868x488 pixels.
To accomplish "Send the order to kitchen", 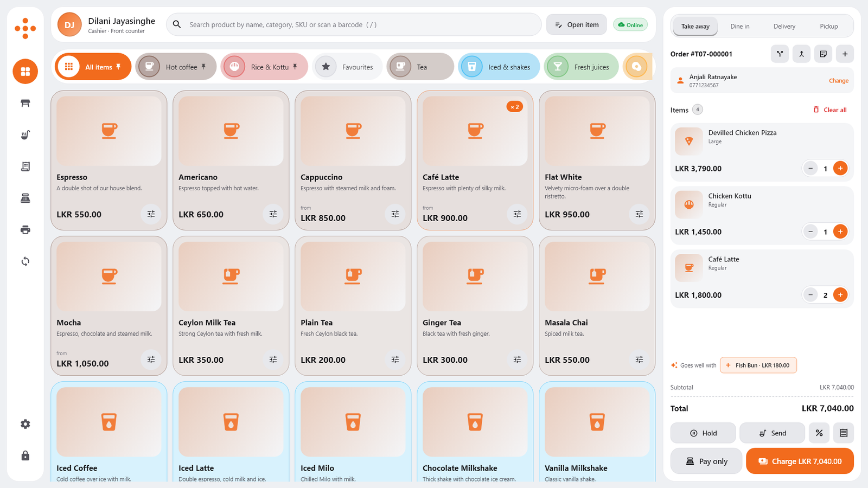I will point(772,433).
